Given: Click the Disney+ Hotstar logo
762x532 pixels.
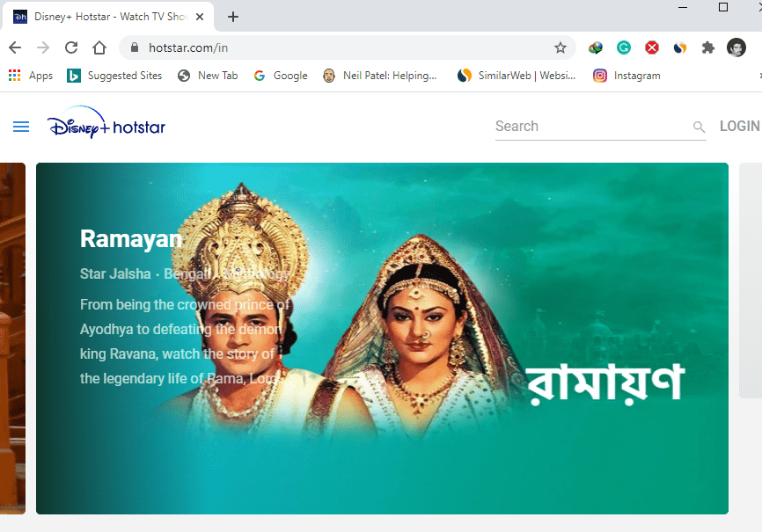Looking at the screenshot, I should click(x=106, y=122).
